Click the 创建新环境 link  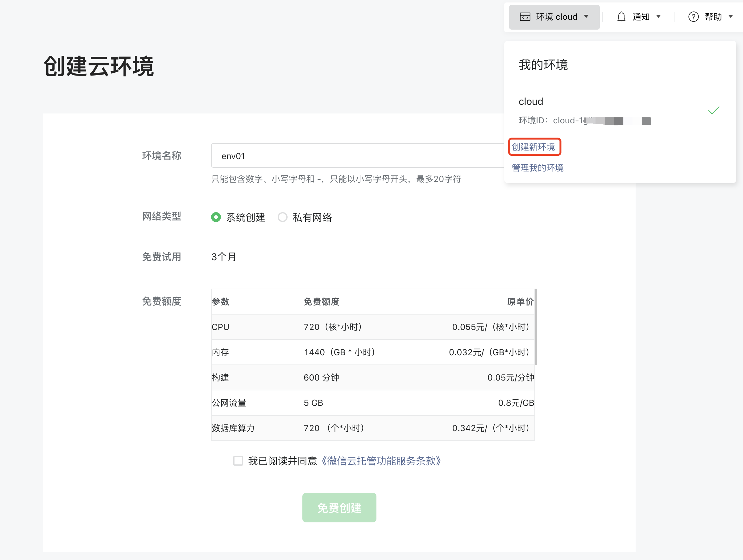click(x=533, y=147)
